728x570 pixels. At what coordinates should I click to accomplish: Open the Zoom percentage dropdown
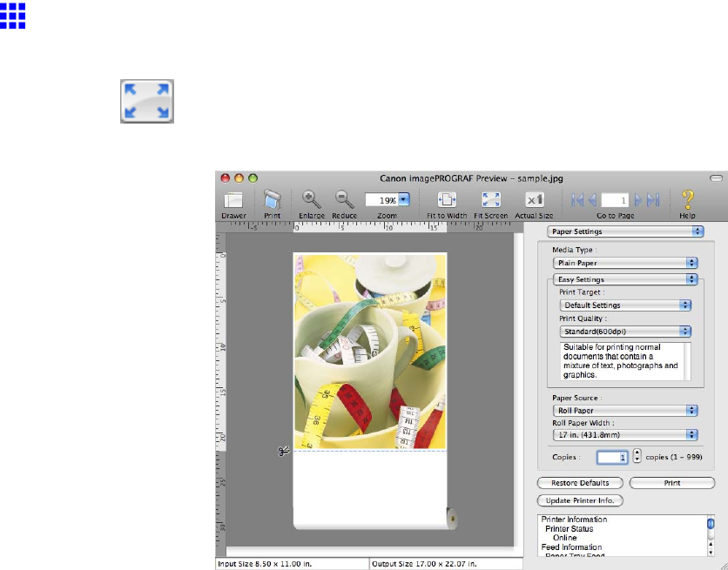[x=388, y=200]
